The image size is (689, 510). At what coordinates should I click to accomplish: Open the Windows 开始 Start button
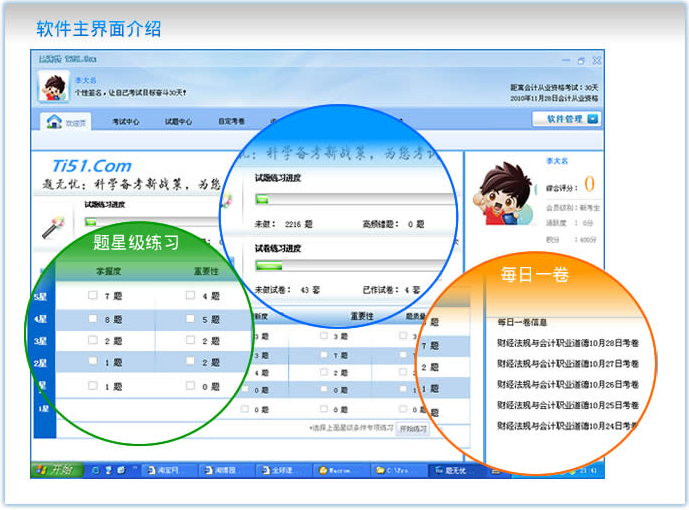(x=57, y=470)
